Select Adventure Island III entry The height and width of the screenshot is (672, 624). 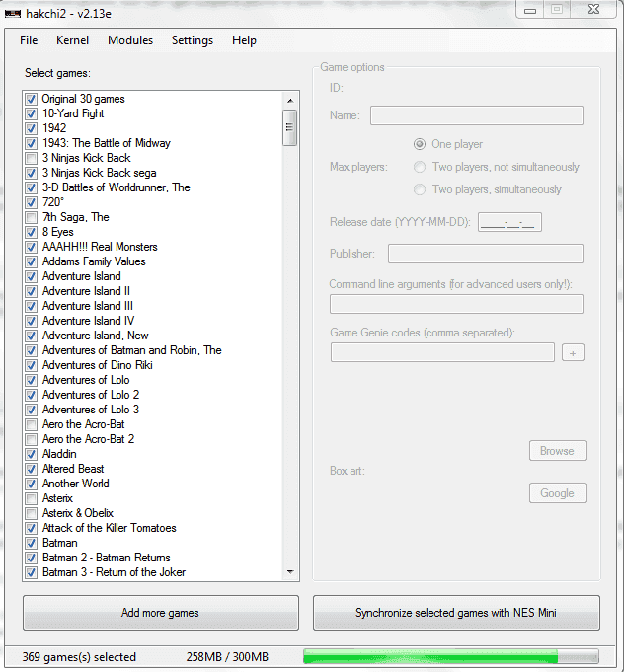coord(88,306)
